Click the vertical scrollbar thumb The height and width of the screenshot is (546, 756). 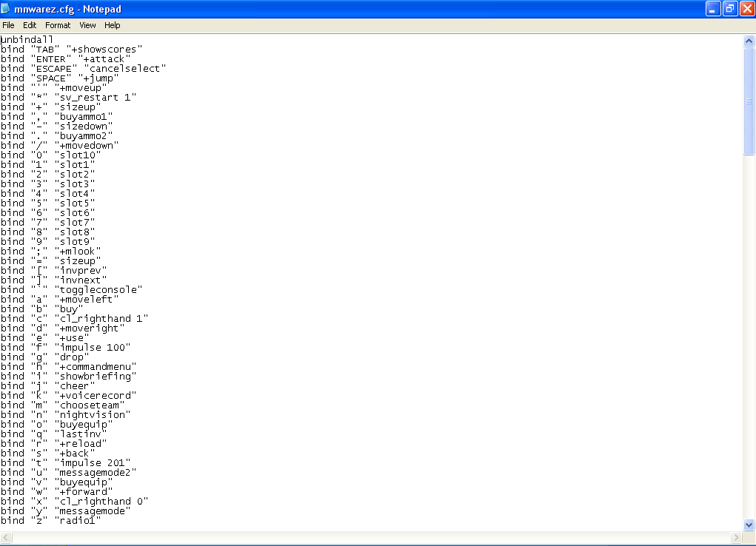(x=749, y=101)
